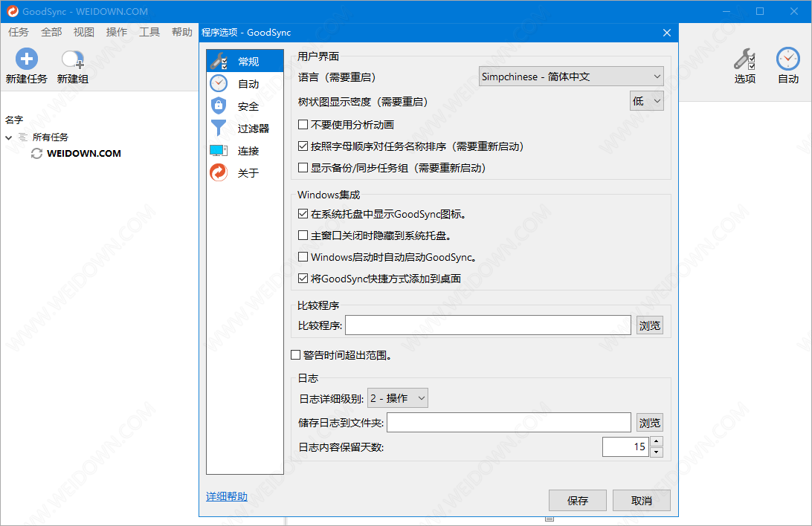Open the 日志详细级别 dropdown
This screenshot has width=812, height=526.
398,398
